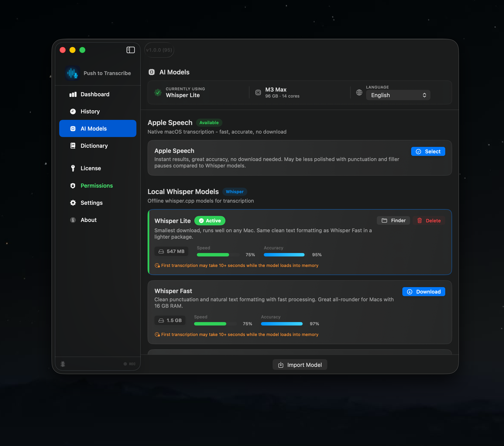The image size is (504, 446).
Task: Delete the Whisper Lite model
Action: [429, 221]
